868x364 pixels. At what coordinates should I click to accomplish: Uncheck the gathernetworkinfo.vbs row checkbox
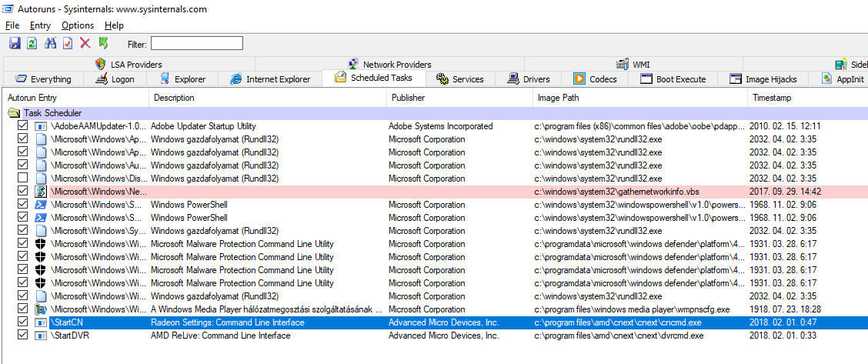[x=22, y=191]
